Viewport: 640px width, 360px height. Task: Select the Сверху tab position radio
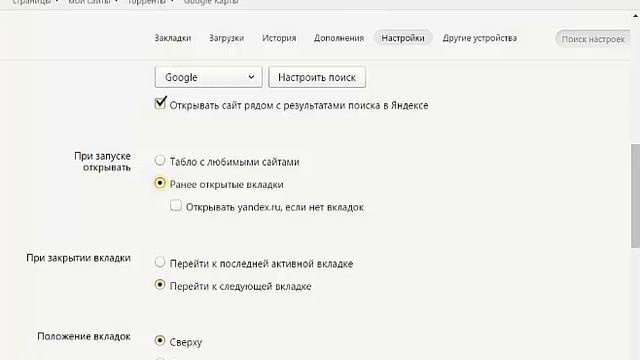coord(160,340)
